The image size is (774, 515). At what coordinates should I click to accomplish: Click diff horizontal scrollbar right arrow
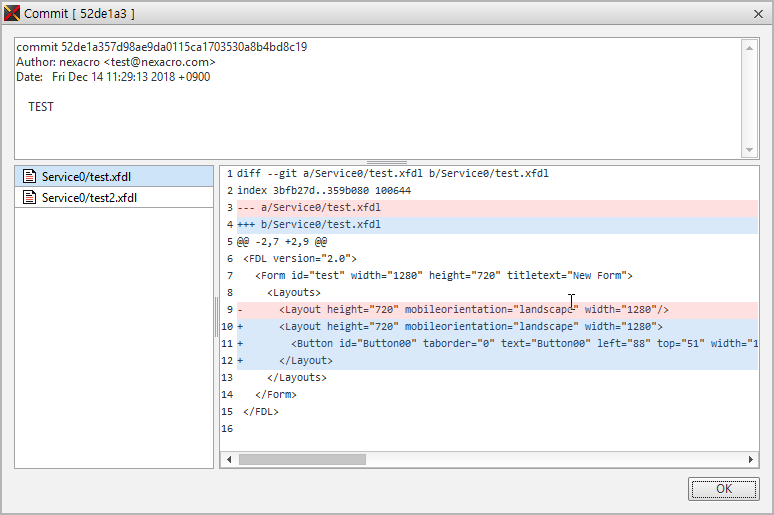point(751,459)
